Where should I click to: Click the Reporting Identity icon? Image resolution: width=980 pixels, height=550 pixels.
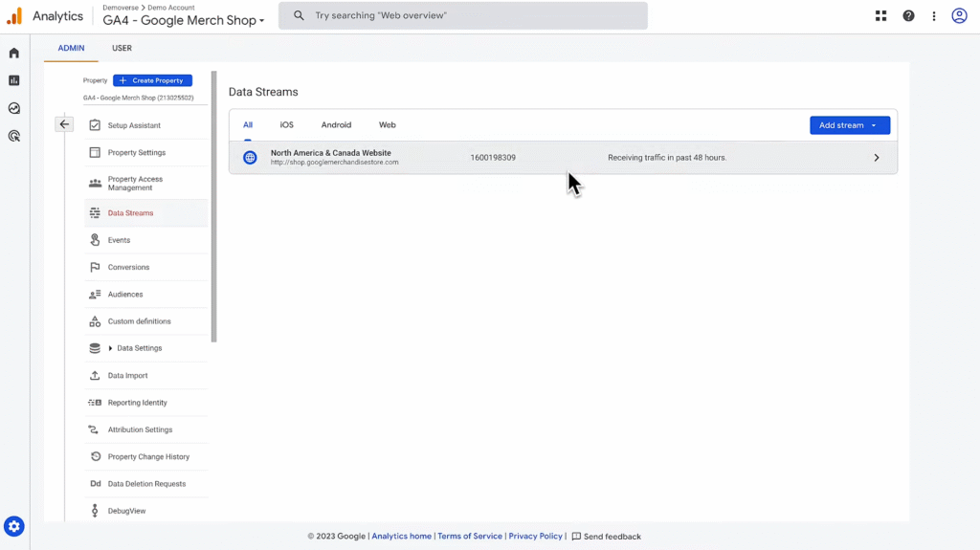pyautogui.click(x=95, y=403)
